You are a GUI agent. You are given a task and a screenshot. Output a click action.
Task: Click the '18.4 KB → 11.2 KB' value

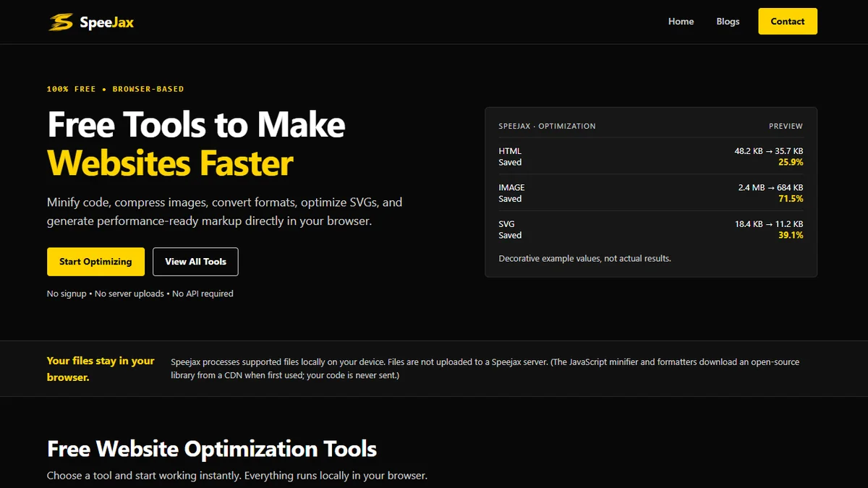(769, 224)
